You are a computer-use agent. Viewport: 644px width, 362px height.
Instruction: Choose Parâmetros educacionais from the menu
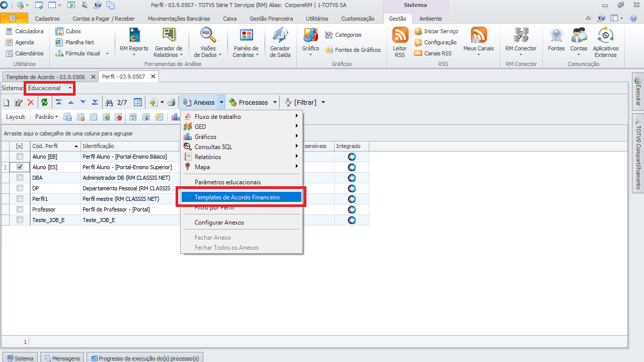[242, 182]
